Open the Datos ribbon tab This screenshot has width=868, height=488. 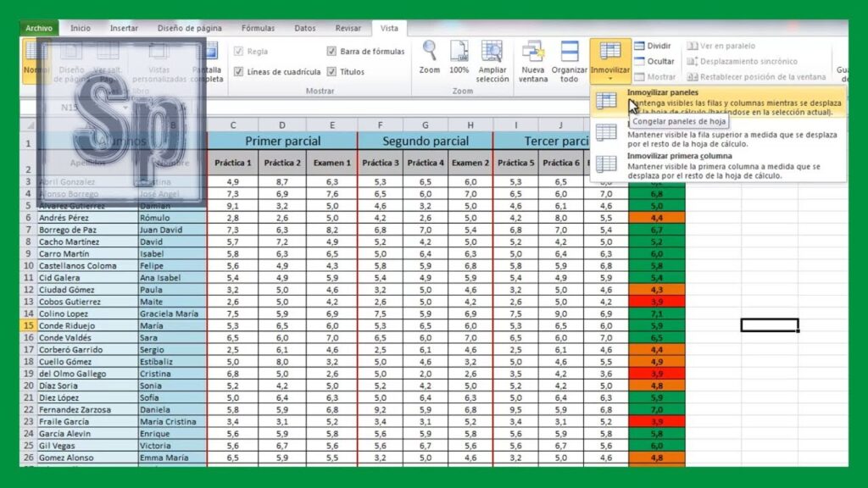pyautogui.click(x=305, y=28)
